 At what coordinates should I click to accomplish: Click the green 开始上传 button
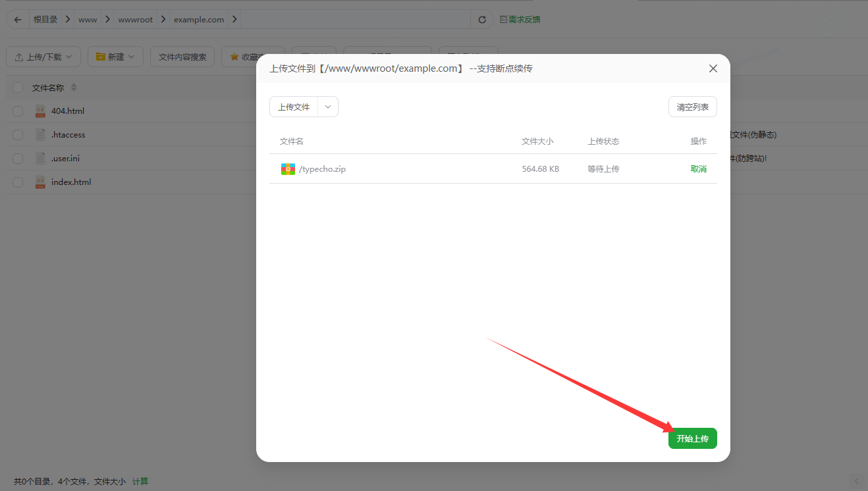tap(693, 438)
